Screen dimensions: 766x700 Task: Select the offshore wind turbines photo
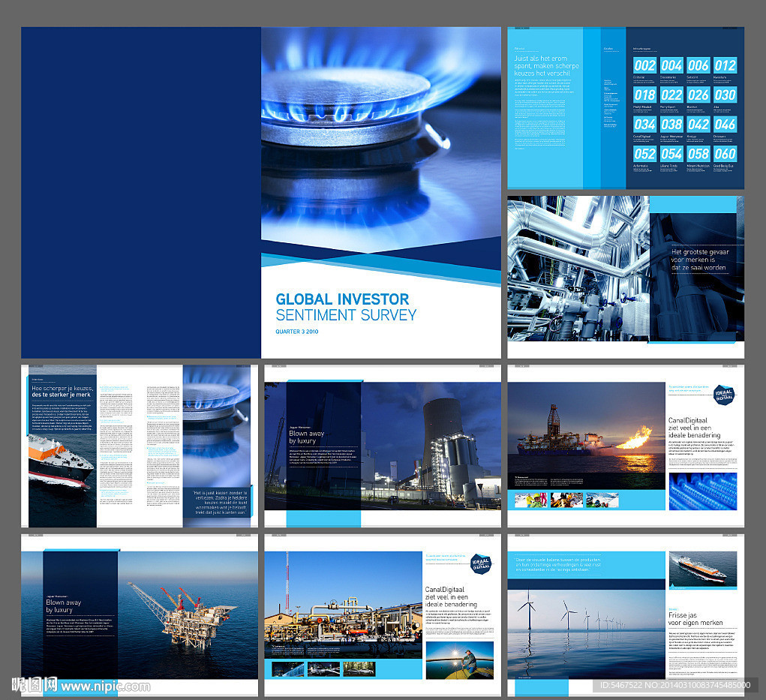click(586, 634)
